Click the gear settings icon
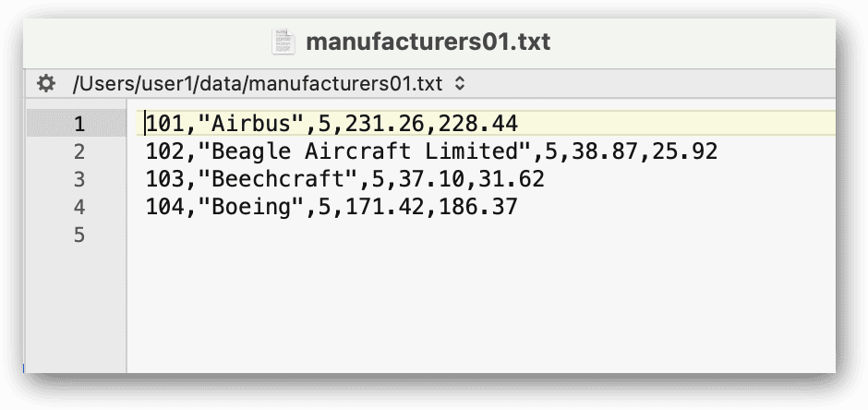 46,84
